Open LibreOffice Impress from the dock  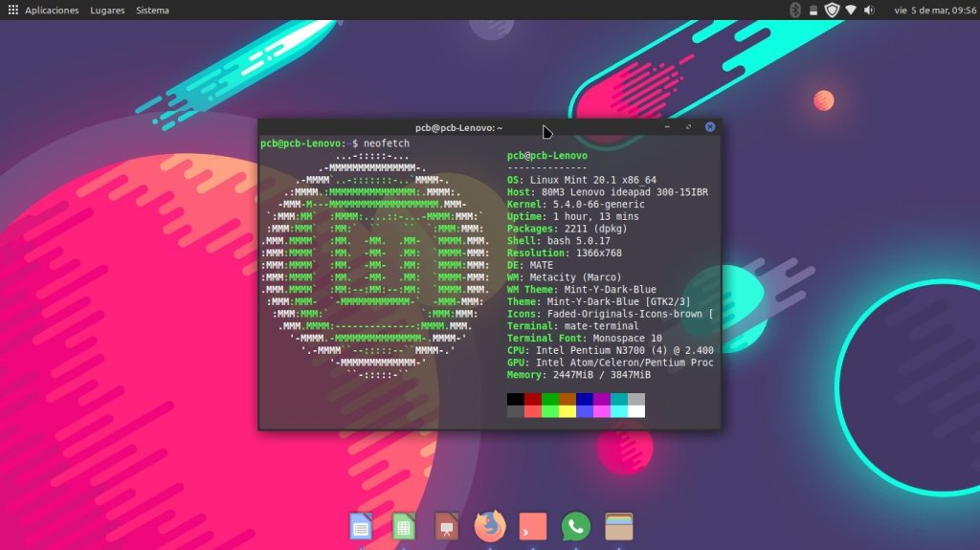point(446,525)
